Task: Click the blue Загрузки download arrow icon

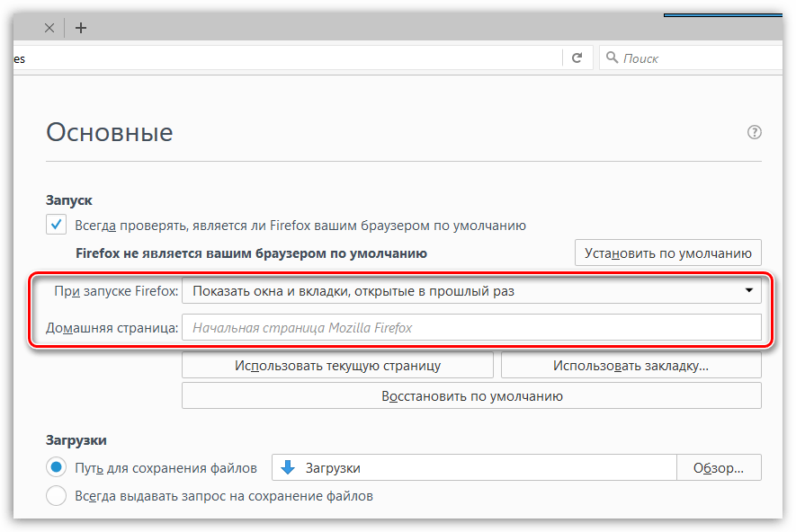Action: click(288, 467)
